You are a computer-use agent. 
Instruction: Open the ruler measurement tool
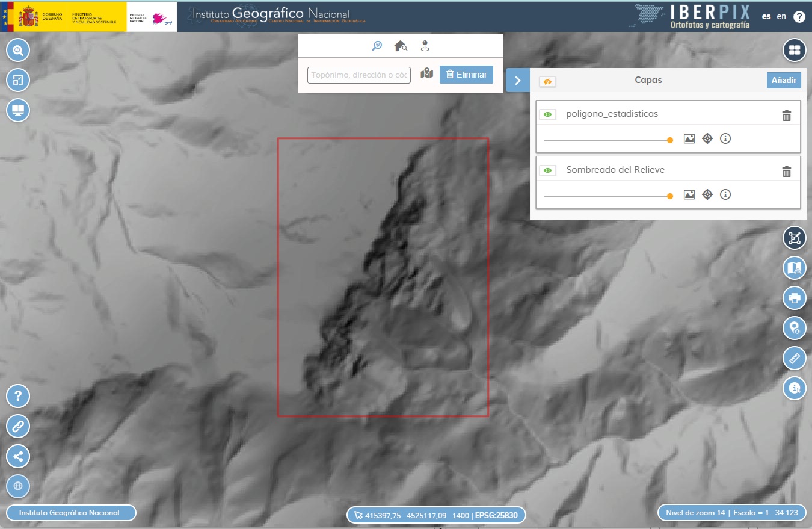[x=795, y=358]
